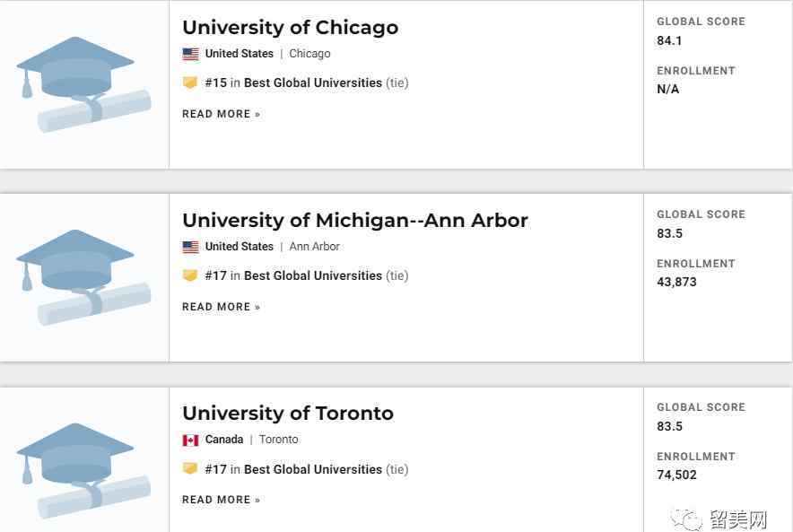Open the University of Toronto title link
This screenshot has width=793, height=532.
pos(288,414)
